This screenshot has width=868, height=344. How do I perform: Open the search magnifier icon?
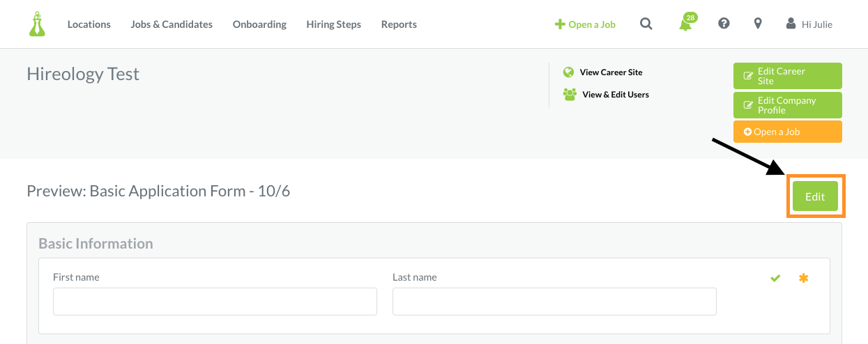646,24
